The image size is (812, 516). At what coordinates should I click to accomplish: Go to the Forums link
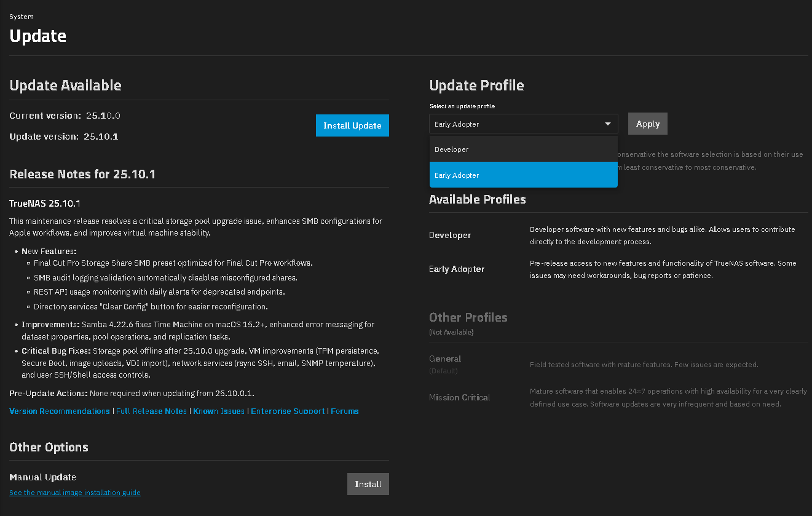click(345, 411)
